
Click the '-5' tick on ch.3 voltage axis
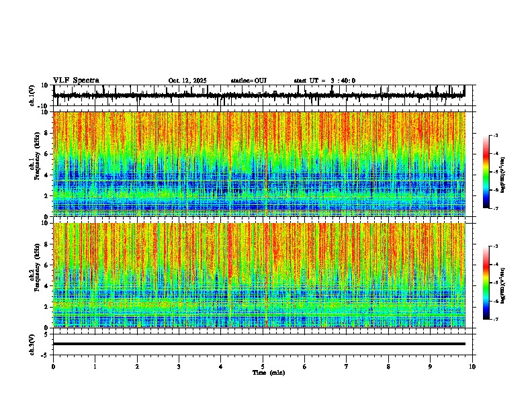click(x=46, y=355)
